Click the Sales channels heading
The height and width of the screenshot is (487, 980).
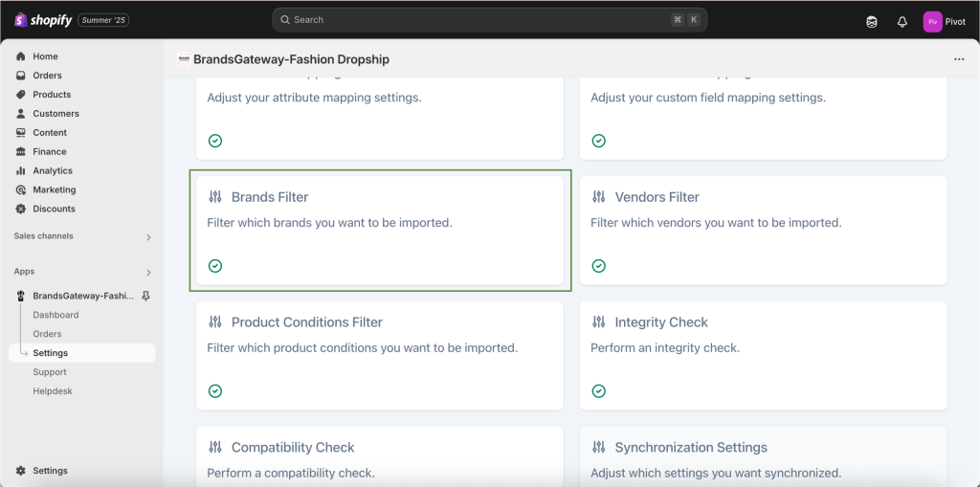pos(43,236)
